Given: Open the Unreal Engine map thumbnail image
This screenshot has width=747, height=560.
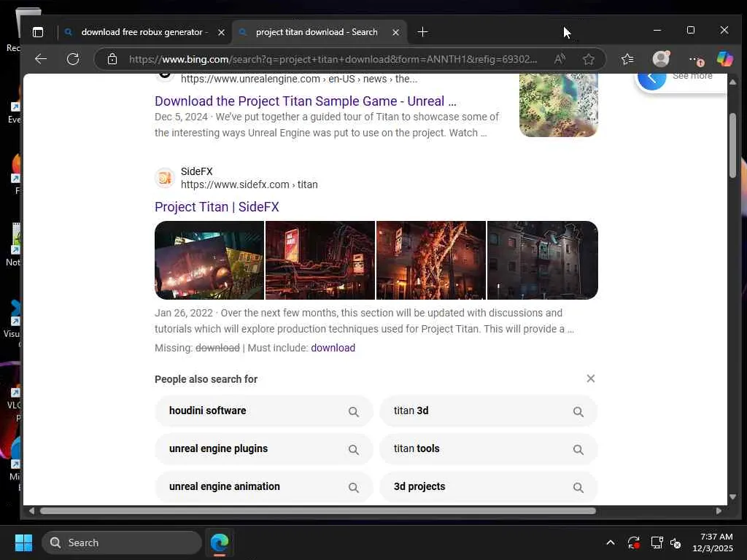Looking at the screenshot, I should [558, 105].
